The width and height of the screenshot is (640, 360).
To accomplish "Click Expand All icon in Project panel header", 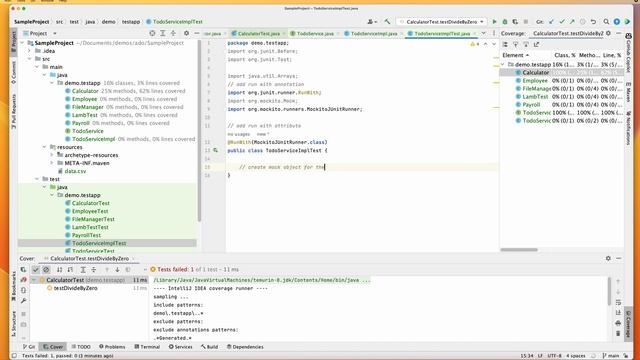I will pyautogui.click(x=163, y=33).
